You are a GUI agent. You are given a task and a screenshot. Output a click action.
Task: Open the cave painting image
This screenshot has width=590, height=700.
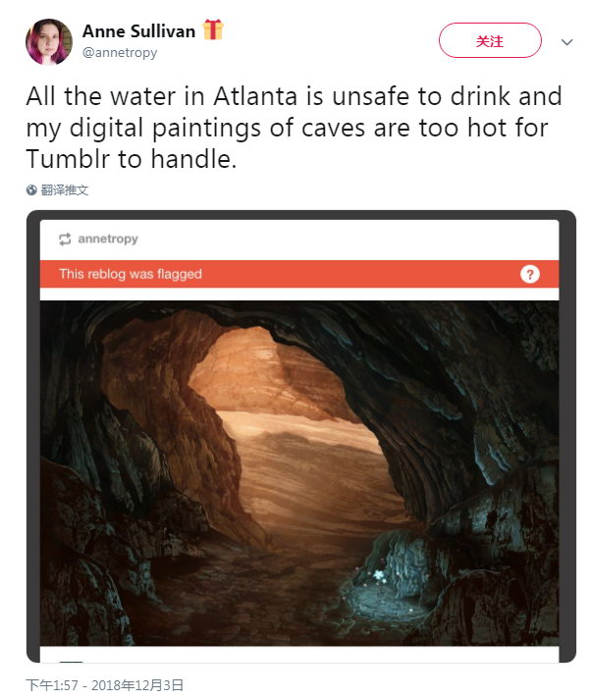click(299, 473)
